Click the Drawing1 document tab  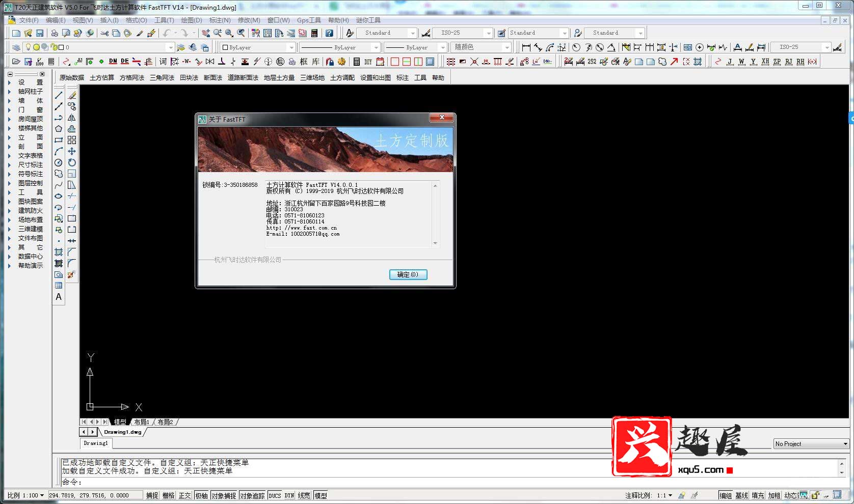[x=95, y=443]
